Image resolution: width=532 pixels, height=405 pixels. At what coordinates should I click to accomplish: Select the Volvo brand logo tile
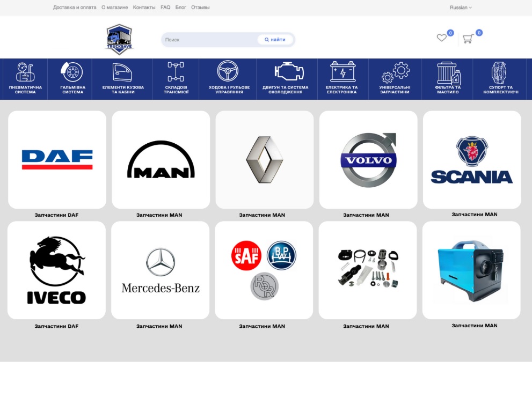click(x=368, y=160)
